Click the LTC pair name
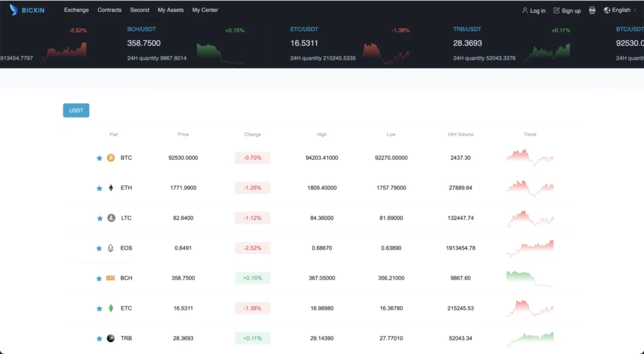The width and height of the screenshot is (644, 354). click(126, 218)
